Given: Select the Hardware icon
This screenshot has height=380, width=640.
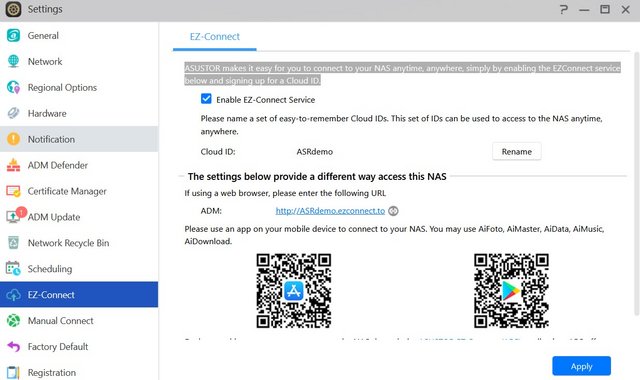Looking at the screenshot, I should coord(13,113).
